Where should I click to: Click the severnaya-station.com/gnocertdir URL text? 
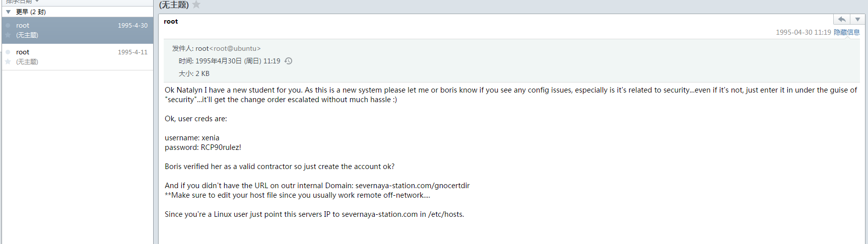pos(412,186)
